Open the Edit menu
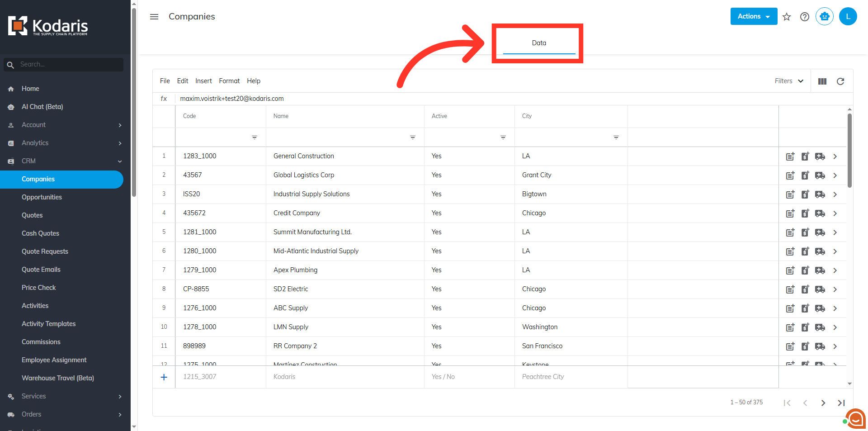This screenshot has height=431, width=868. click(x=183, y=81)
